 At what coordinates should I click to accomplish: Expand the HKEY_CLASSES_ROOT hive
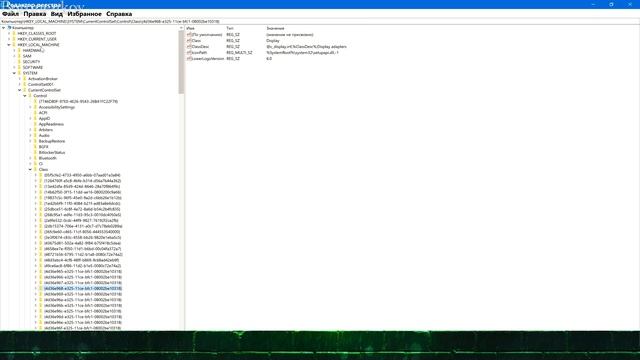tap(9, 33)
